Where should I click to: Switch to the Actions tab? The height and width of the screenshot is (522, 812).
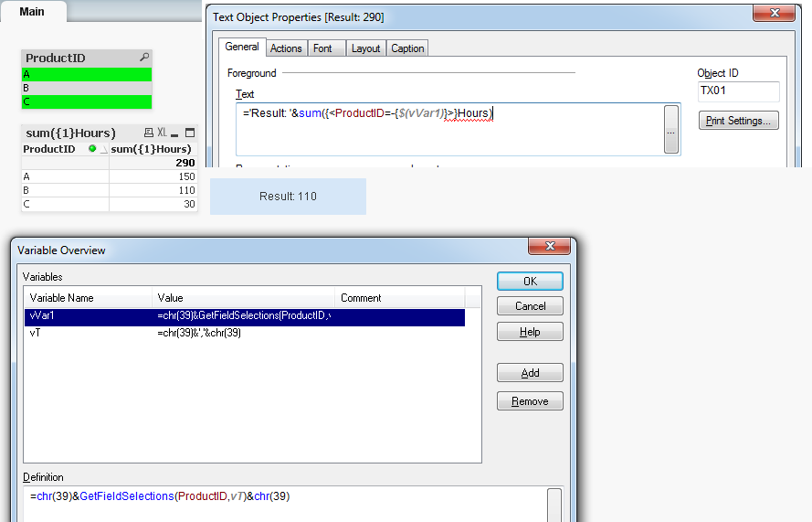pyautogui.click(x=286, y=48)
